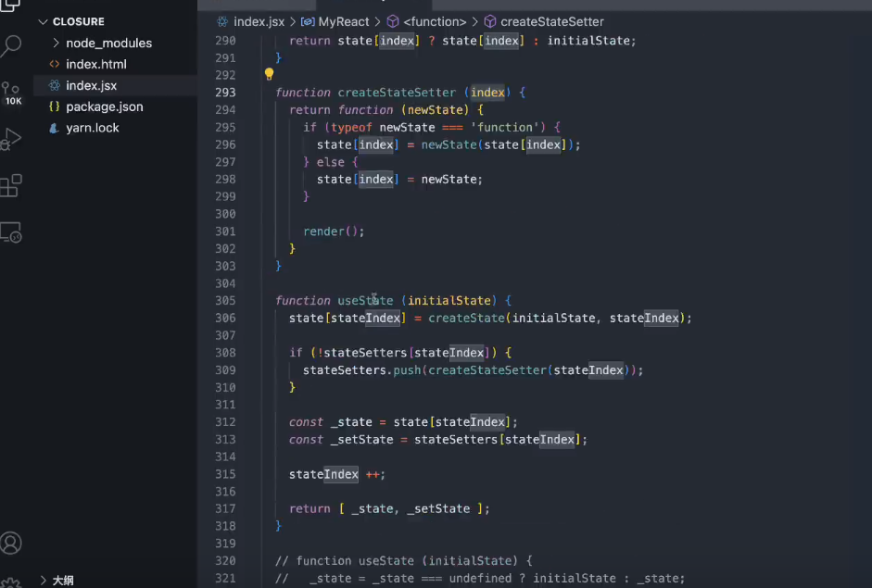Click initialState at end of line 290
The height and width of the screenshot is (588, 872).
(x=588, y=41)
